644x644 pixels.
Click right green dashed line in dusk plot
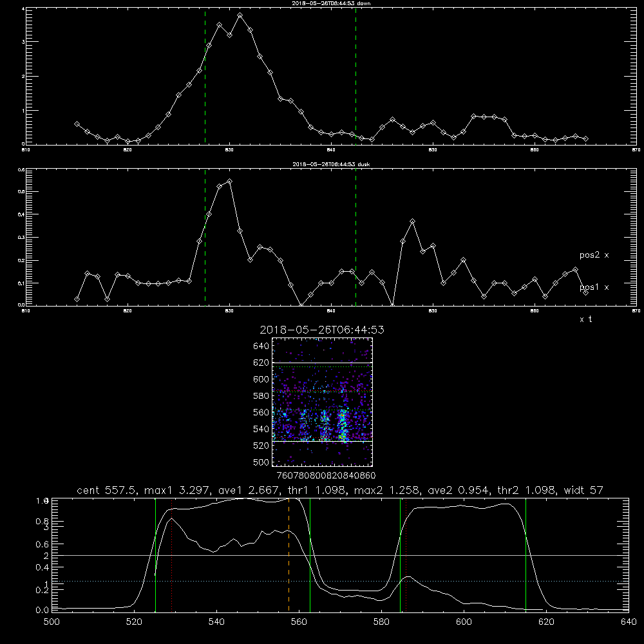[x=355, y=238]
